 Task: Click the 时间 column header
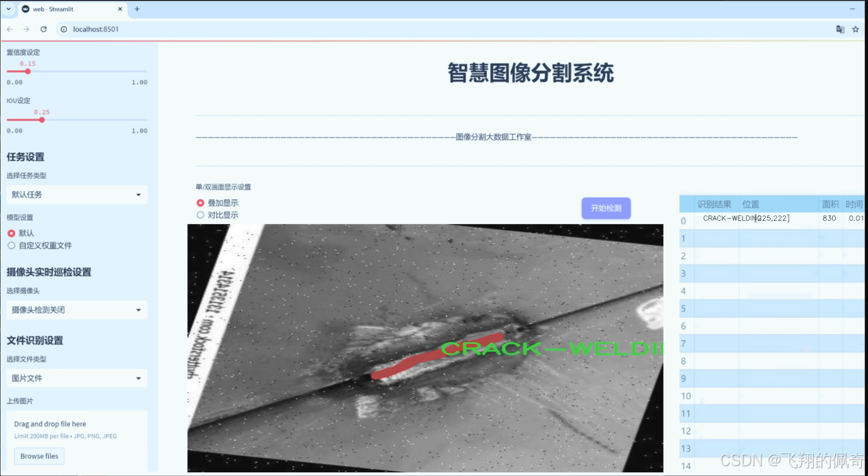click(854, 205)
